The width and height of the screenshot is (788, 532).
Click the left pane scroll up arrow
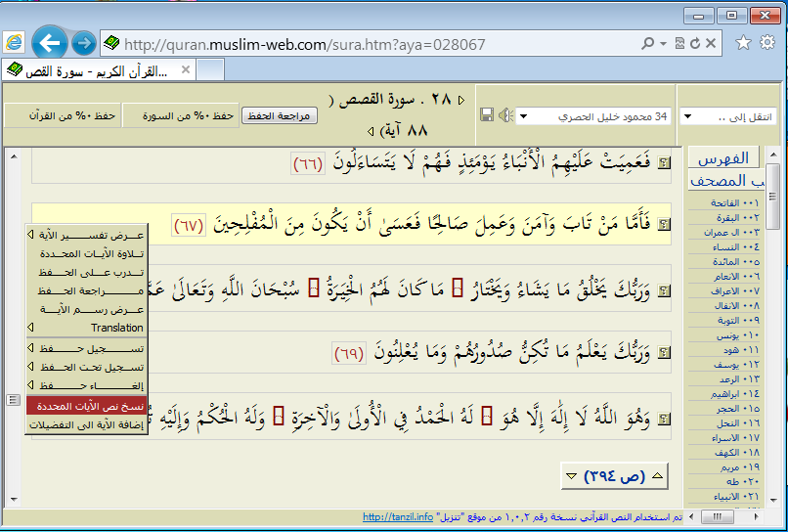tap(14, 156)
